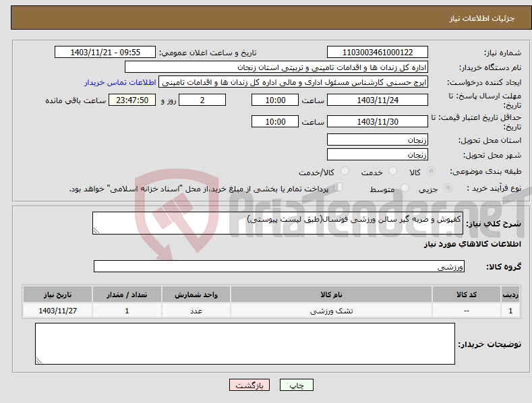Click the delivery city field زنجان
Image resolution: width=532 pixels, height=403 pixels.
[x=378, y=155]
